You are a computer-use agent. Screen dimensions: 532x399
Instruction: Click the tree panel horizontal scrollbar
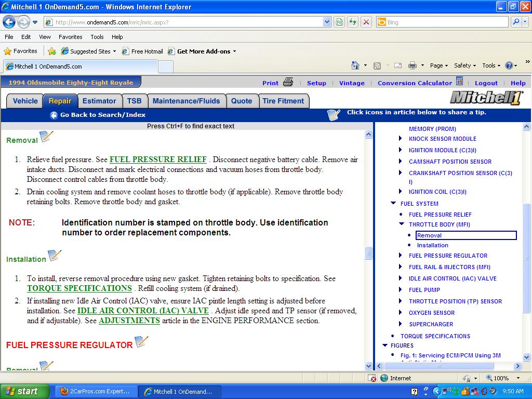438,366
